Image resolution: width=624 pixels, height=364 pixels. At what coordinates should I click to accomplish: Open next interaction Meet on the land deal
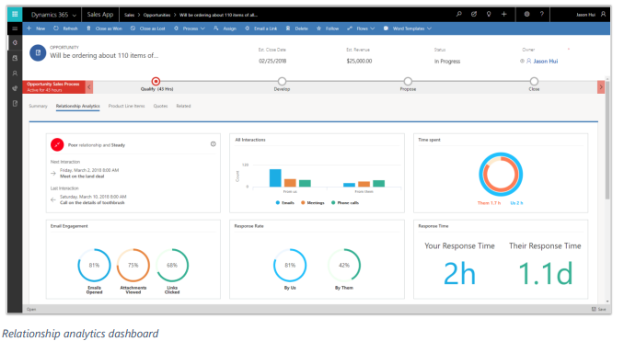click(x=82, y=176)
